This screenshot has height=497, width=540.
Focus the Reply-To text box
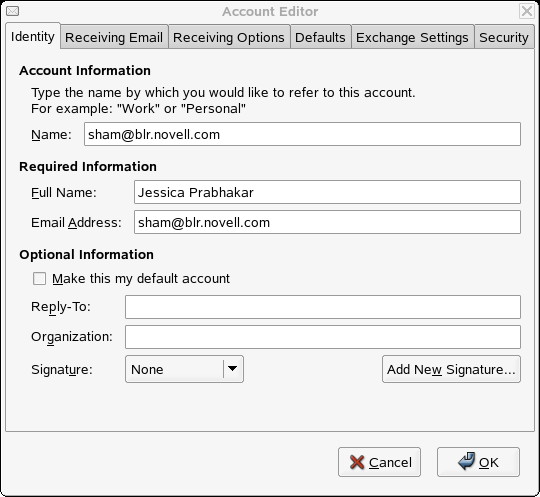click(x=323, y=307)
